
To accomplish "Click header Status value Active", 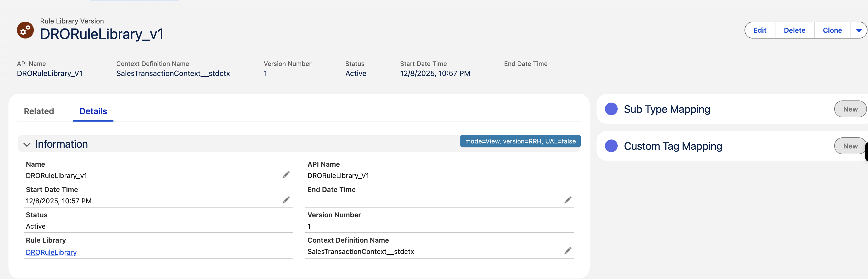I will tap(355, 74).
